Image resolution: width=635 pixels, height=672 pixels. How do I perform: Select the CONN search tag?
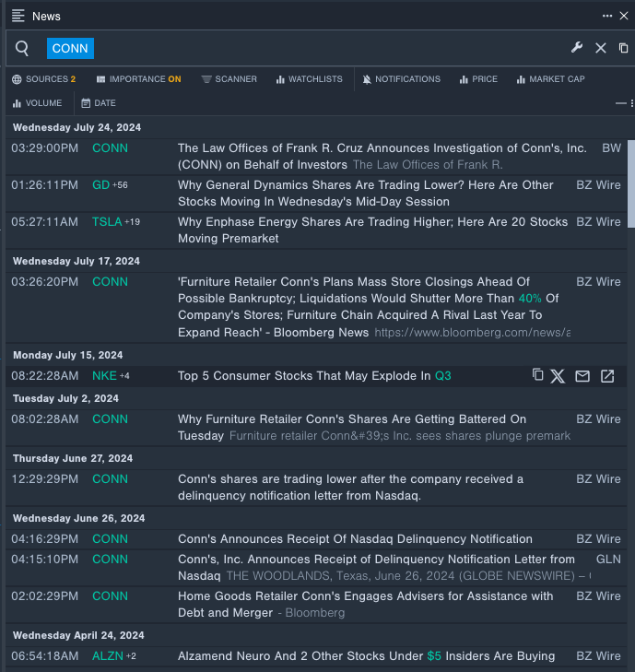click(x=70, y=49)
